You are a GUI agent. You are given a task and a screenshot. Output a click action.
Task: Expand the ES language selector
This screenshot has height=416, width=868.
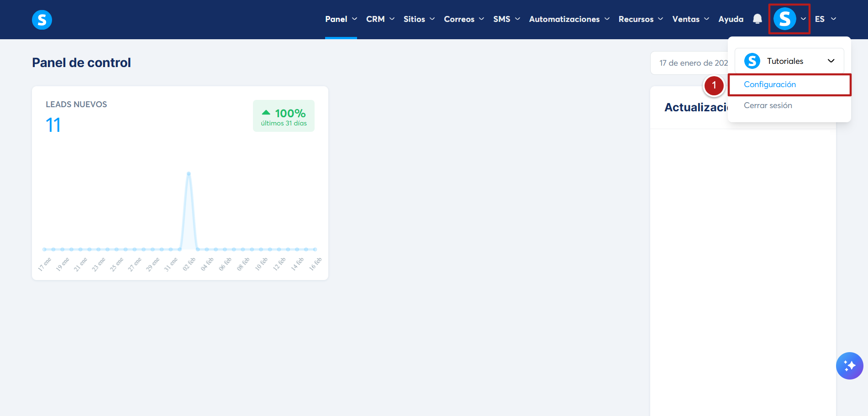[x=826, y=19]
